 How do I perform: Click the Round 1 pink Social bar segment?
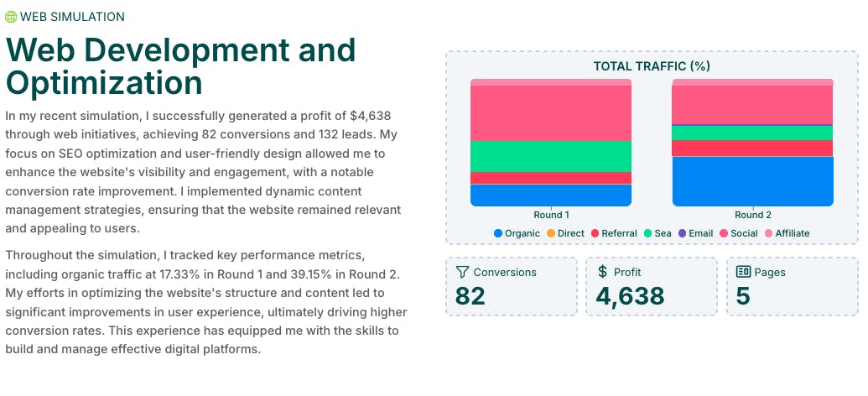550,113
